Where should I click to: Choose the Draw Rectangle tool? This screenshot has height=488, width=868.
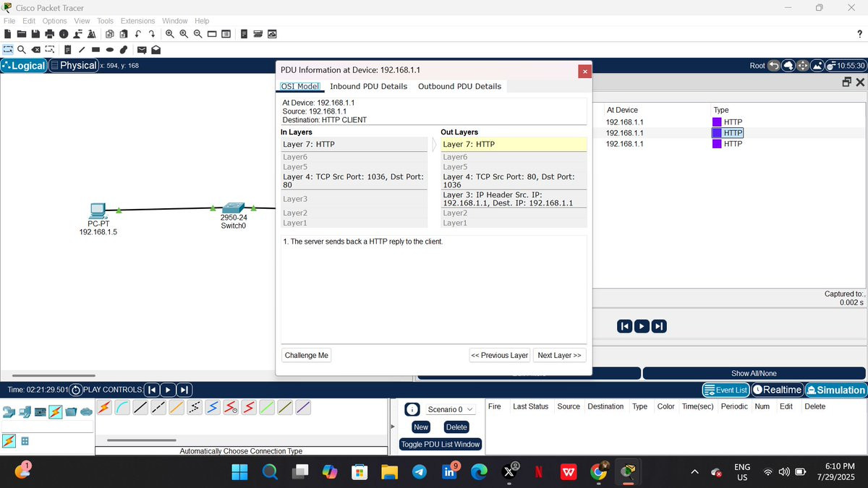[x=95, y=50]
